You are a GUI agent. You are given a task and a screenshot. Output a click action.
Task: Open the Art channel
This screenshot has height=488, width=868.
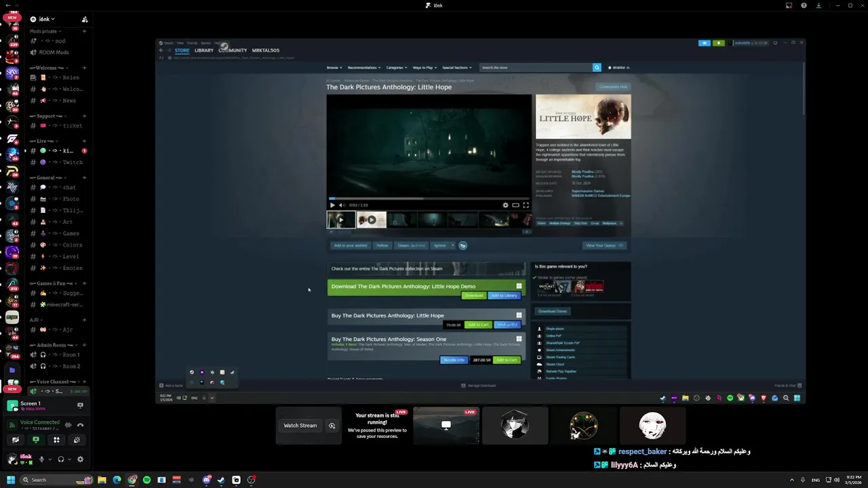59,222
